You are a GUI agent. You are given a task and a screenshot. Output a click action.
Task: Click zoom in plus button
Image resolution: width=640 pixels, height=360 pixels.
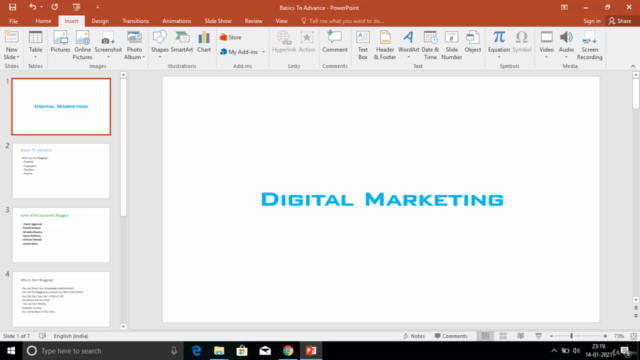[x=605, y=336]
